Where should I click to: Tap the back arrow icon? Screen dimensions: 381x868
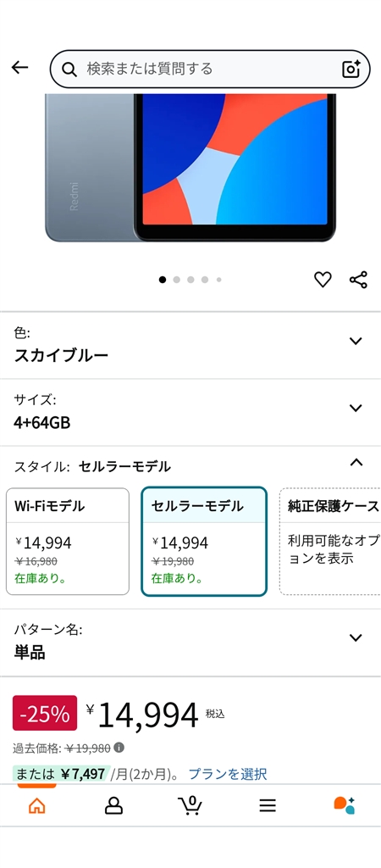pos(20,68)
